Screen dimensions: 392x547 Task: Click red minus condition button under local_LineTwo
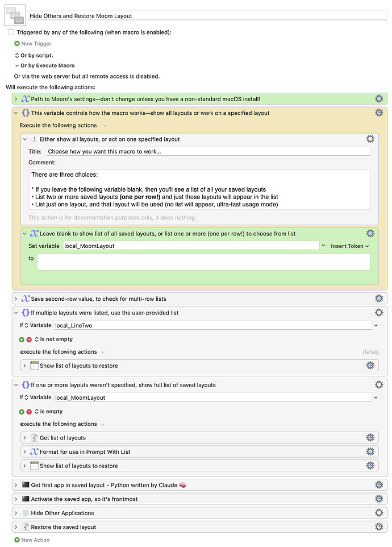tap(29, 339)
